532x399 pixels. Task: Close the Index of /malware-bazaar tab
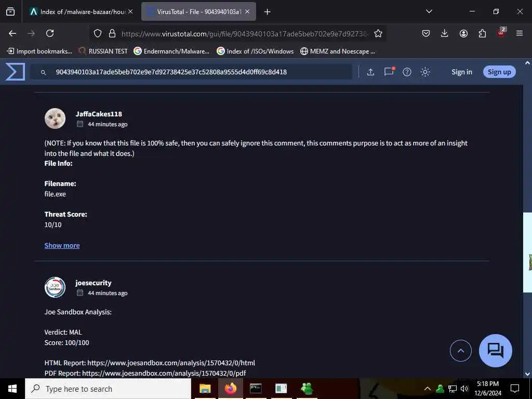[130, 12]
